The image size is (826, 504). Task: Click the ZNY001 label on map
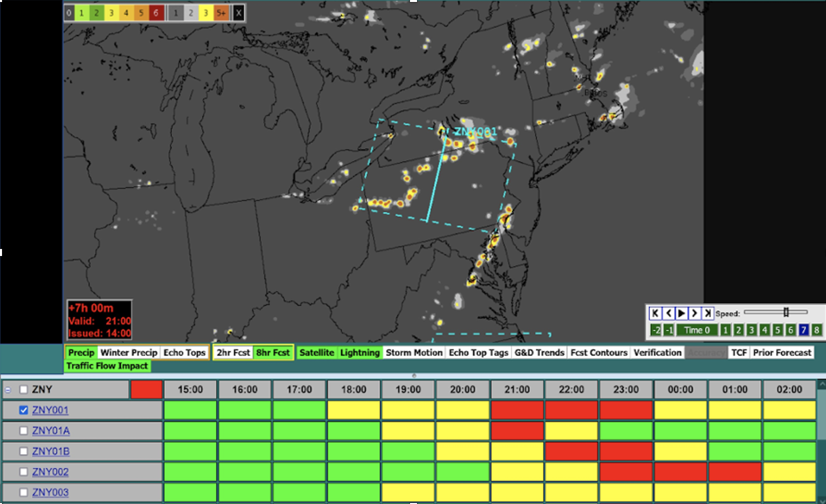(x=475, y=132)
